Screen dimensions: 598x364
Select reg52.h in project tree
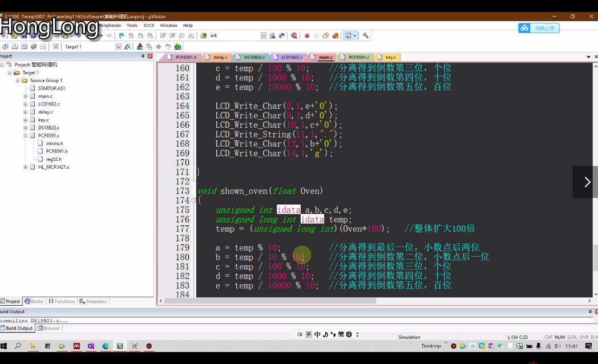[x=54, y=159]
